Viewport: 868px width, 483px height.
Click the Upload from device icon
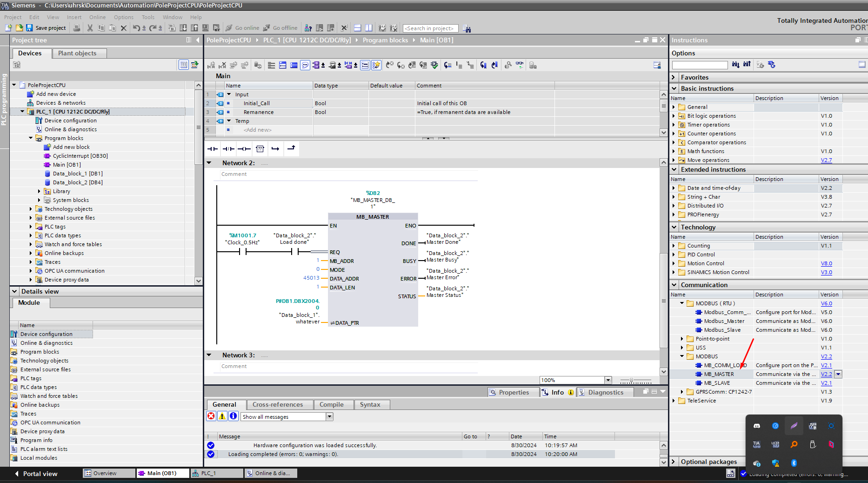click(x=194, y=28)
